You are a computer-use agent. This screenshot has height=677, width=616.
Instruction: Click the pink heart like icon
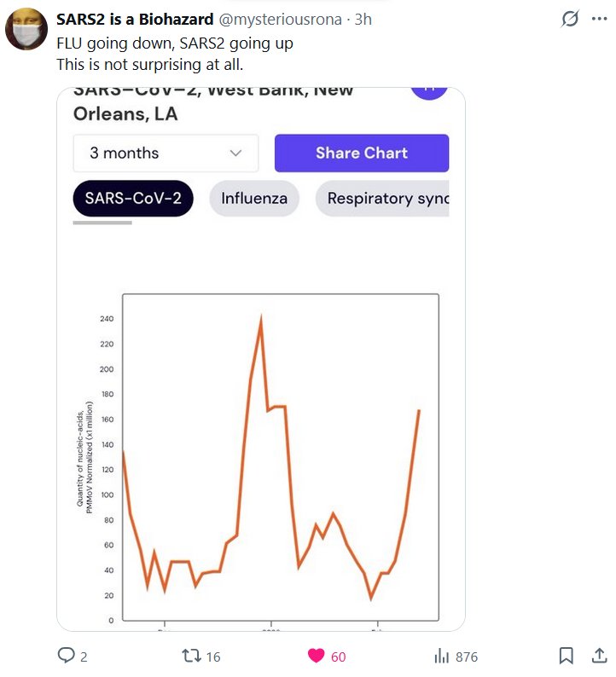pos(317,656)
